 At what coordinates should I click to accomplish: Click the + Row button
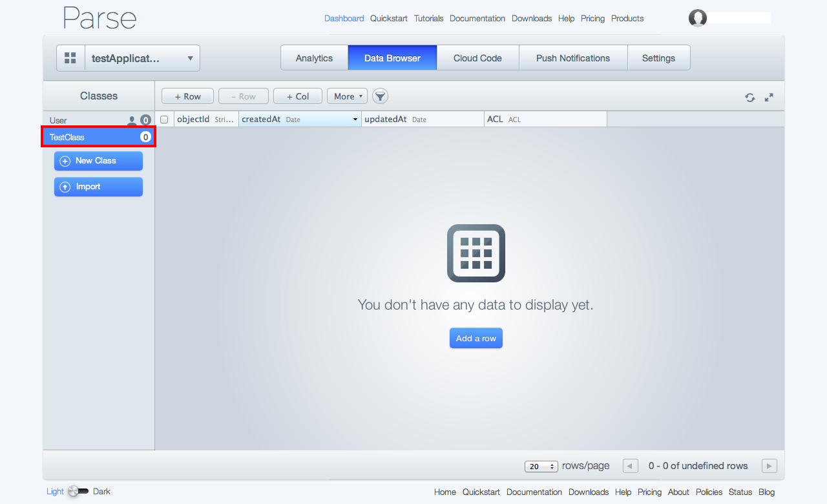tap(188, 96)
